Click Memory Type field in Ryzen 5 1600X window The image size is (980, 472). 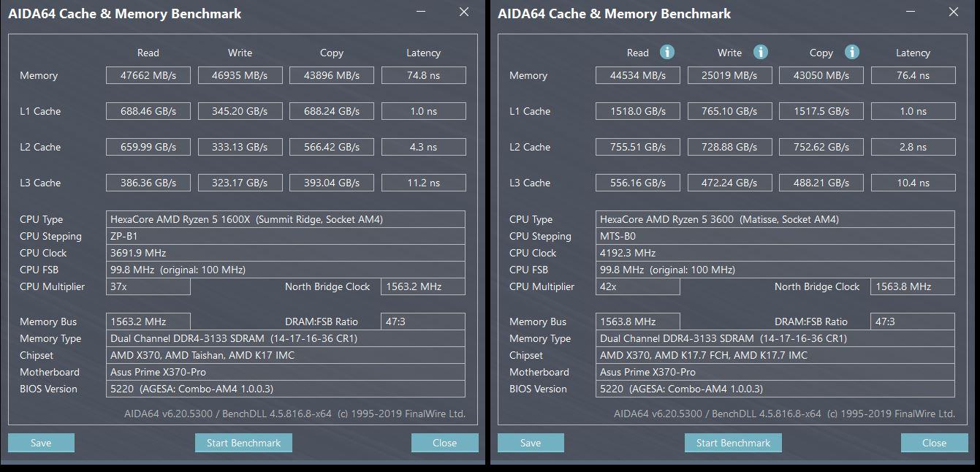286,338
